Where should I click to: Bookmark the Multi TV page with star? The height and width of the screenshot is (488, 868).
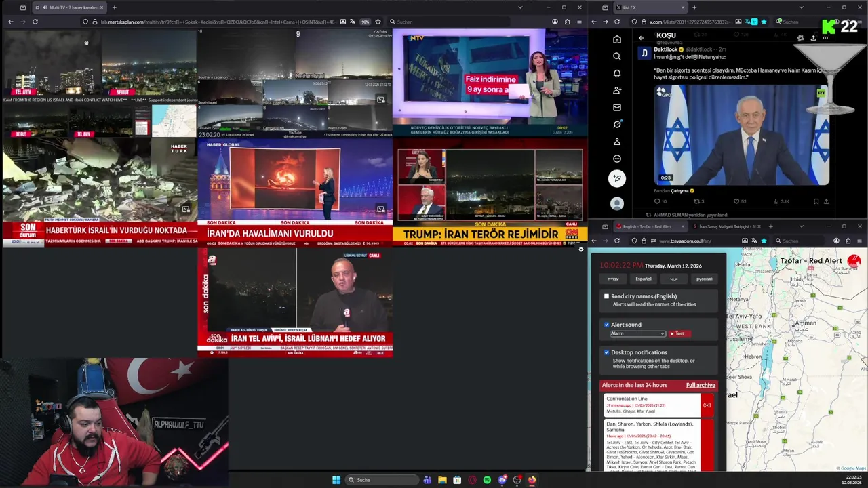point(378,22)
